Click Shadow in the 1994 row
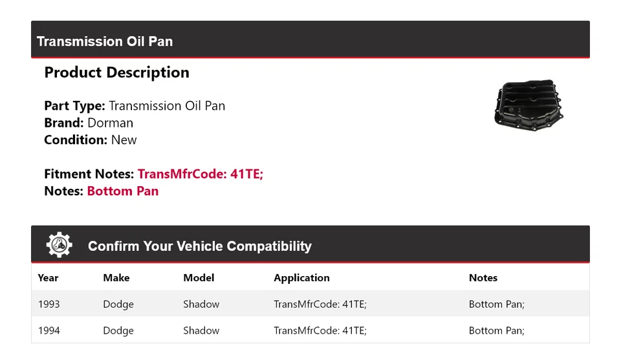The image size is (621, 364). 201,330
